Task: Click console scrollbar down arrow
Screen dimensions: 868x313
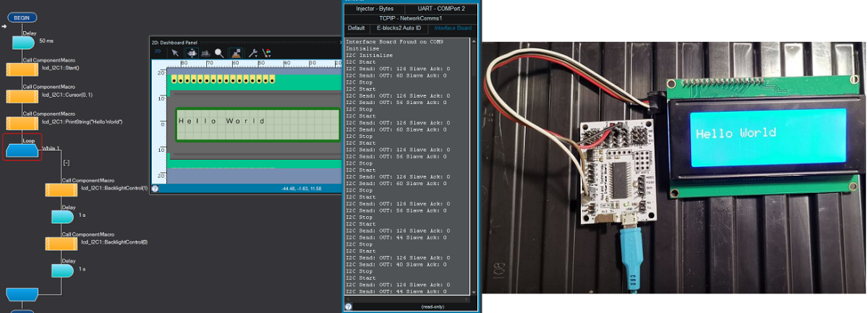Action: pyautogui.click(x=474, y=293)
